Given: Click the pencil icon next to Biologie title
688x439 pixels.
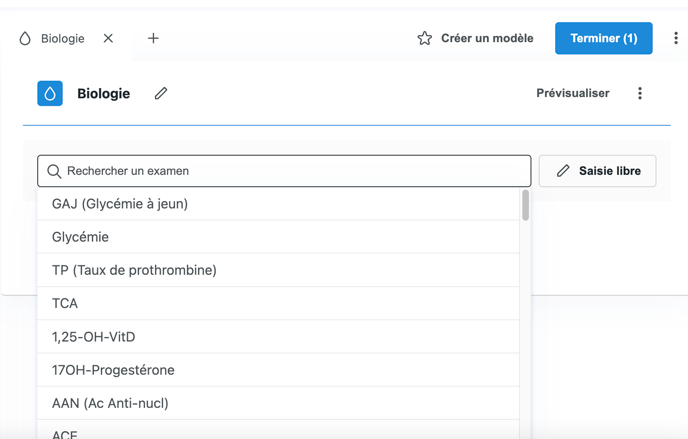Looking at the screenshot, I should [x=161, y=93].
